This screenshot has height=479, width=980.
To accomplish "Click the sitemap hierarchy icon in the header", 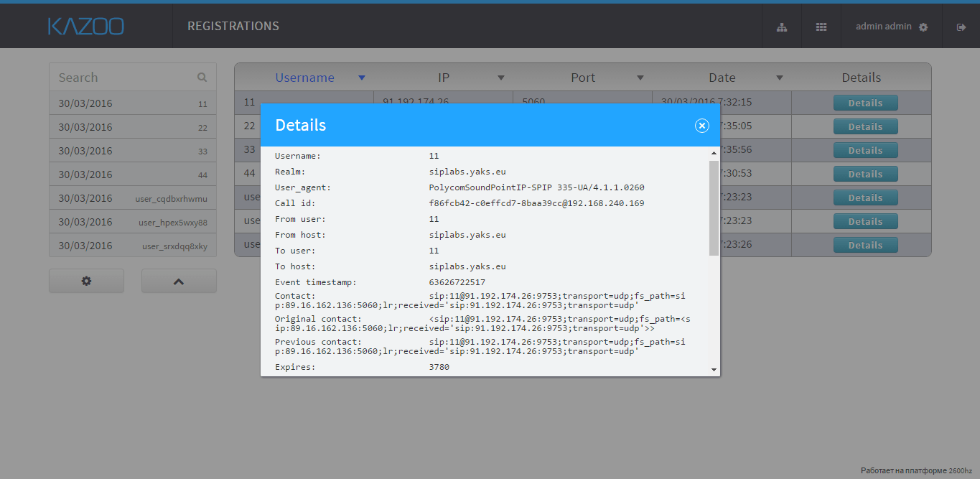I will [782, 27].
